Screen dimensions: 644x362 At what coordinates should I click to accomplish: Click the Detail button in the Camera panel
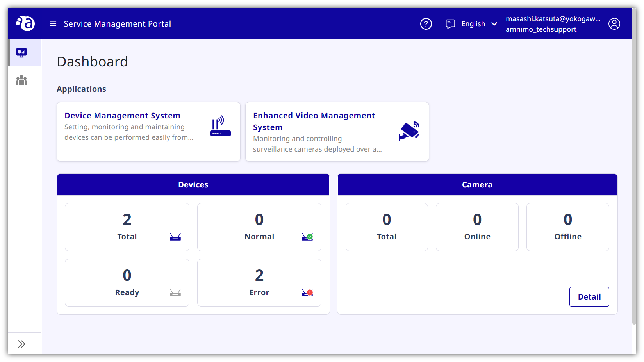(x=589, y=297)
